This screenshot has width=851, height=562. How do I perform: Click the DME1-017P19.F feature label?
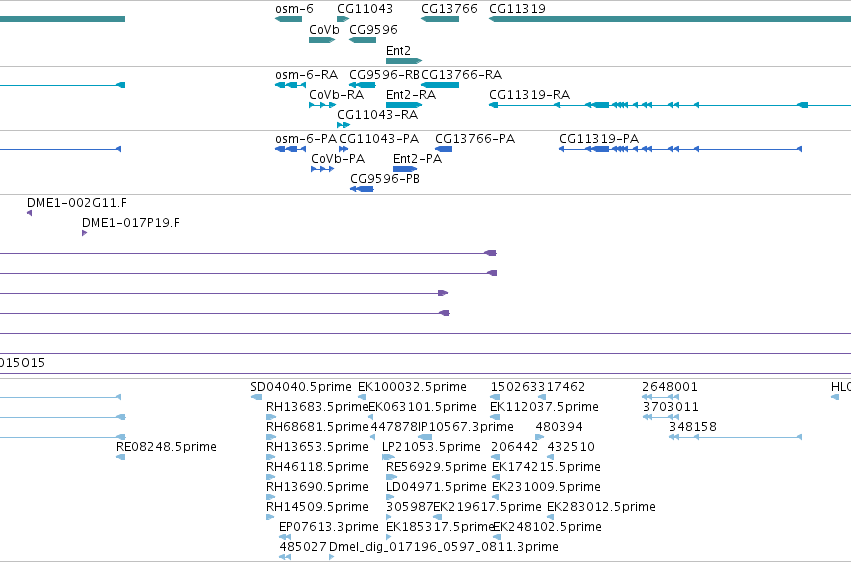tap(131, 223)
